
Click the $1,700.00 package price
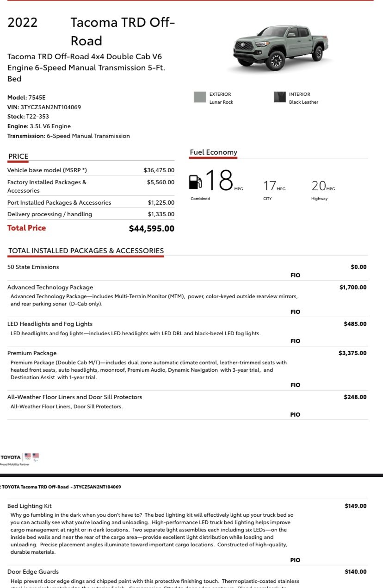[x=353, y=288]
